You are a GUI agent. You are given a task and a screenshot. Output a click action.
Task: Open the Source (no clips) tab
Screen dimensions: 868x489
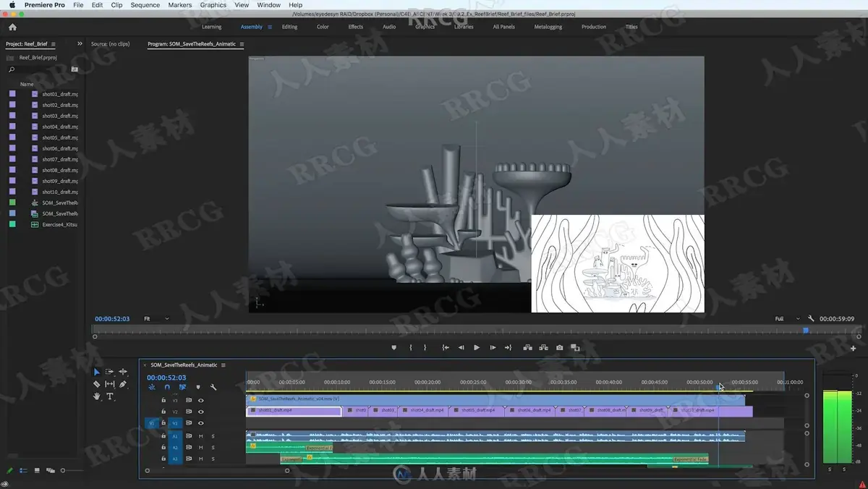click(x=111, y=44)
